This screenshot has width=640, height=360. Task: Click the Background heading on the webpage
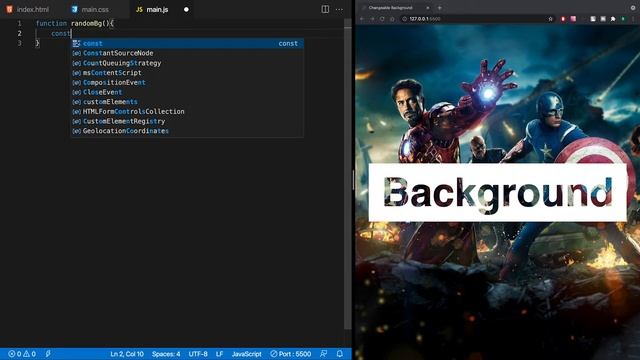[x=498, y=193]
